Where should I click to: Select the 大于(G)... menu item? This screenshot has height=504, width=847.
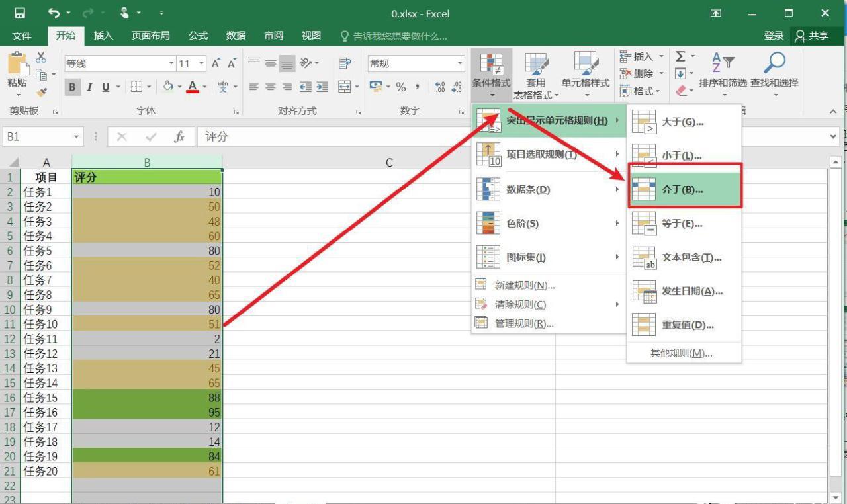(684, 122)
